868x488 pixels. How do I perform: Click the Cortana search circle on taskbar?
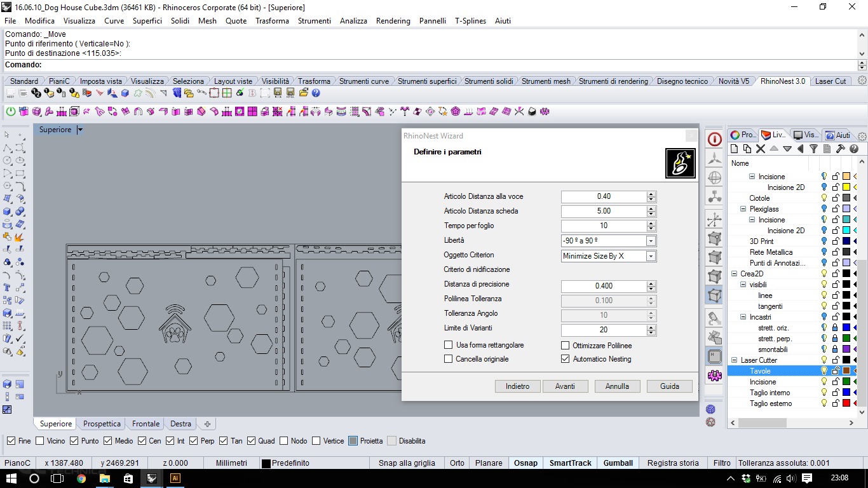click(34, 478)
